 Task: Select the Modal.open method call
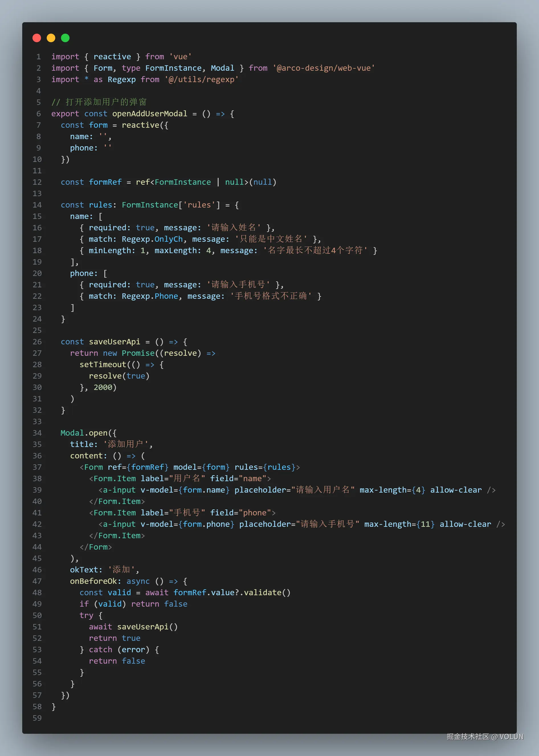[x=85, y=433]
